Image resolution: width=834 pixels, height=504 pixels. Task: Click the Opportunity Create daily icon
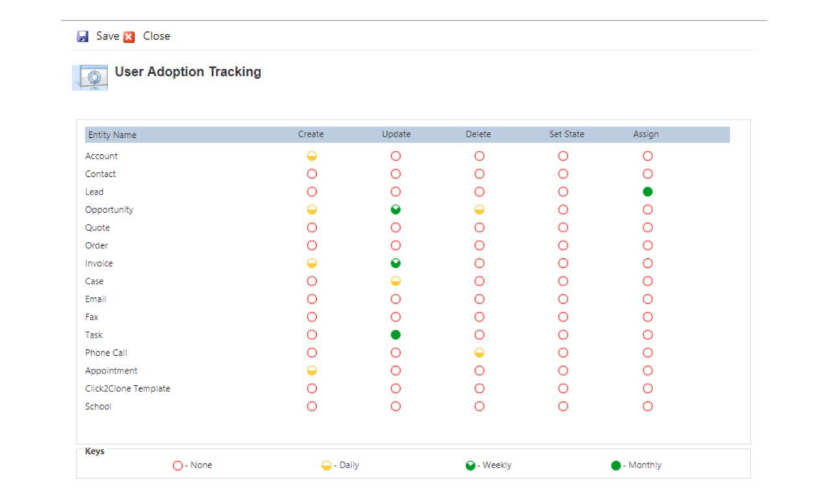pos(312,210)
